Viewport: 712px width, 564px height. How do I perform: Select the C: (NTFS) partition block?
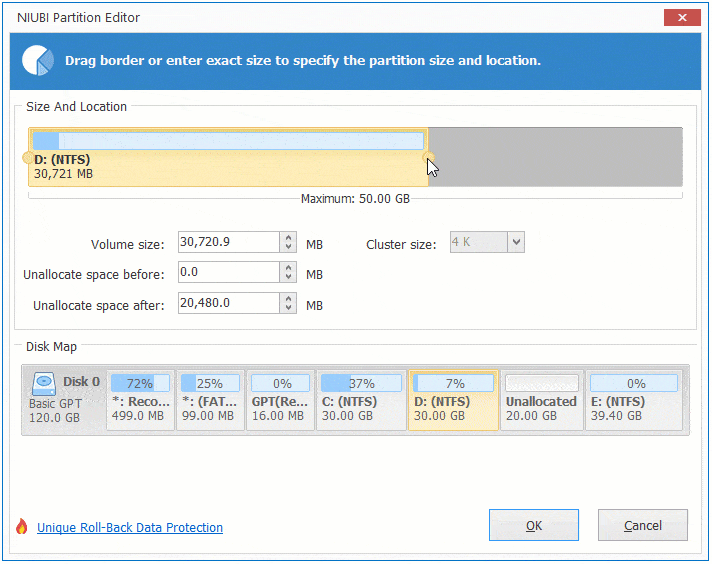(360, 400)
